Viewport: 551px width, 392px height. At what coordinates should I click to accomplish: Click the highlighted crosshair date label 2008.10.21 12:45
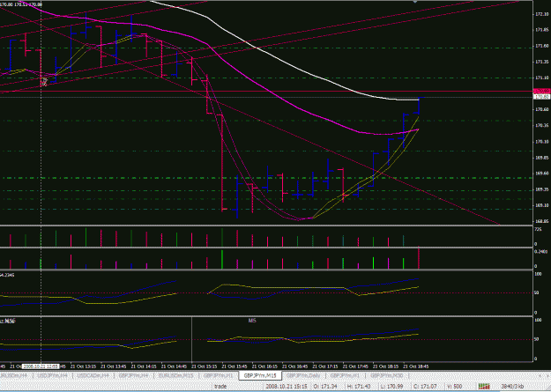41,366
